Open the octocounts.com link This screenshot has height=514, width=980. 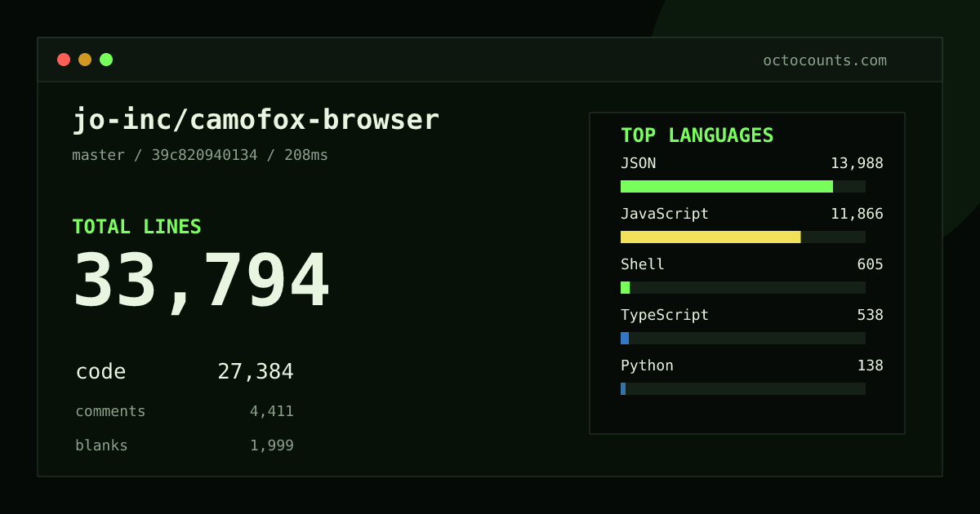tap(825, 60)
